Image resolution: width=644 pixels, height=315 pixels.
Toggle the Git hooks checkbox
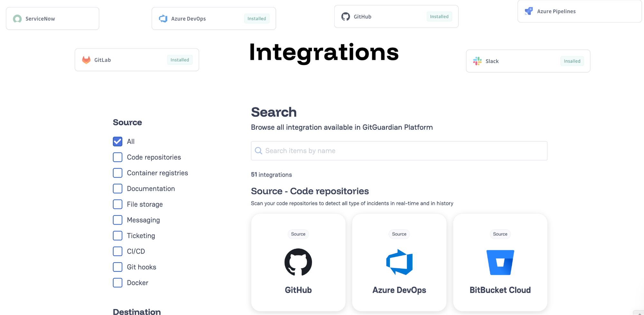click(x=118, y=267)
